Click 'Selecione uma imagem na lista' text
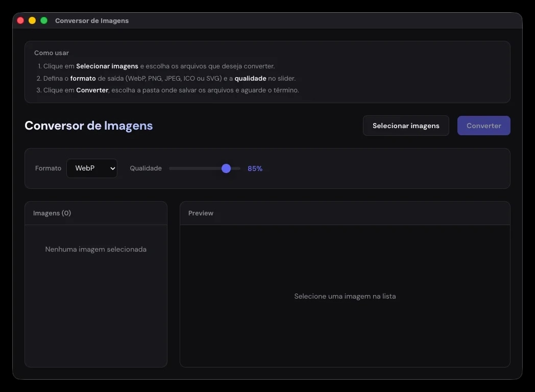535x392 pixels. pyautogui.click(x=345, y=296)
